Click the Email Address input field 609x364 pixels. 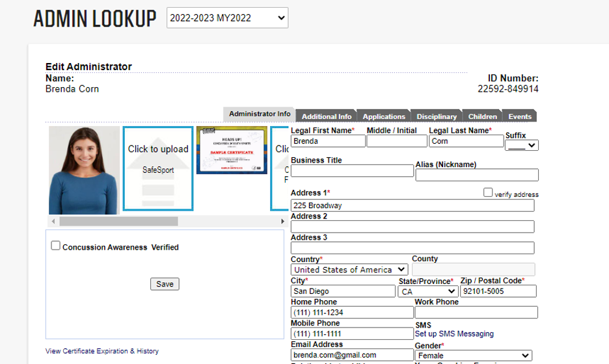click(351, 355)
